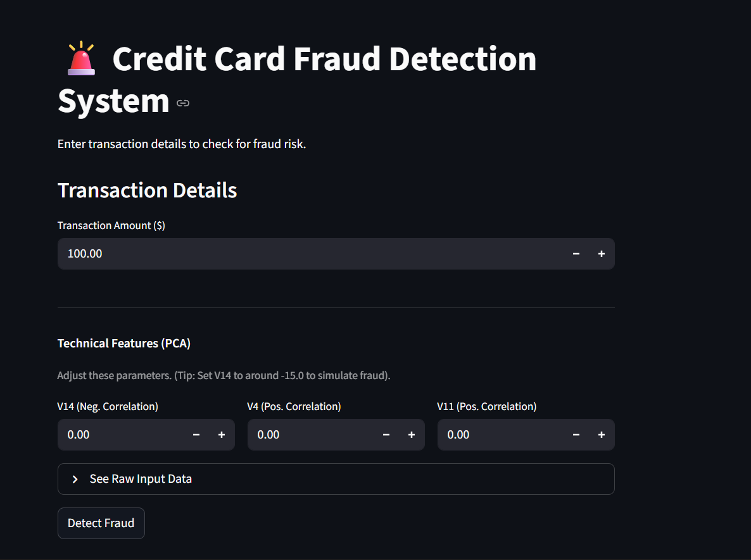Click the anchor link icon next to the title
The height and width of the screenshot is (560, 751).
[182, 103]
